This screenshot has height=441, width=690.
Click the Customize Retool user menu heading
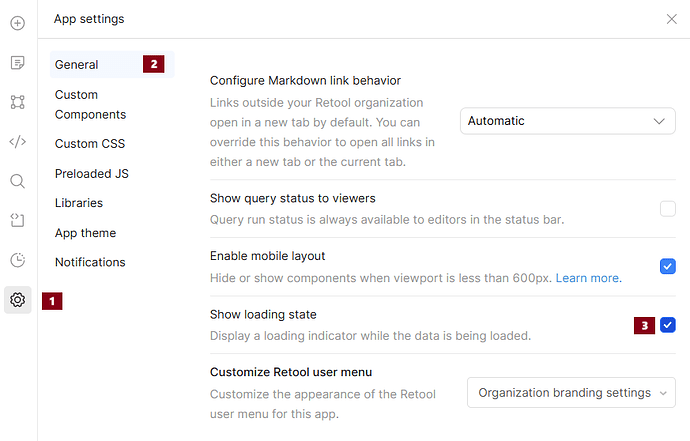(x=291, y=372)
